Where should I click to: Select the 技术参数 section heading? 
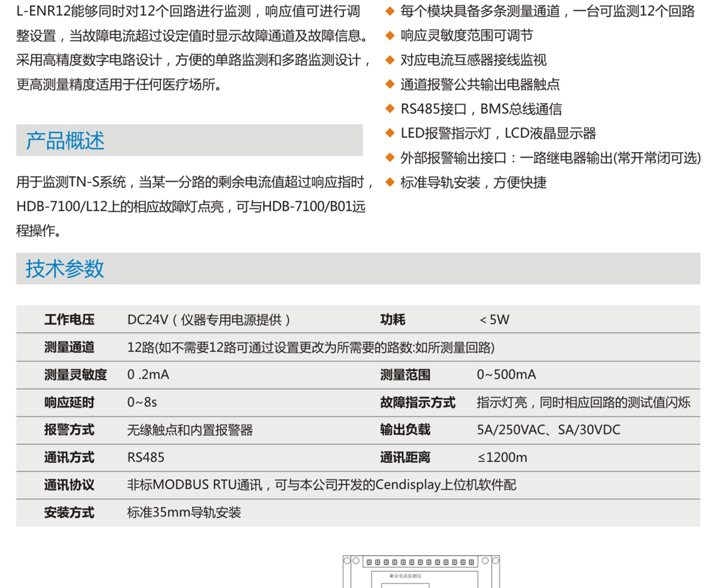click(65, 269)
